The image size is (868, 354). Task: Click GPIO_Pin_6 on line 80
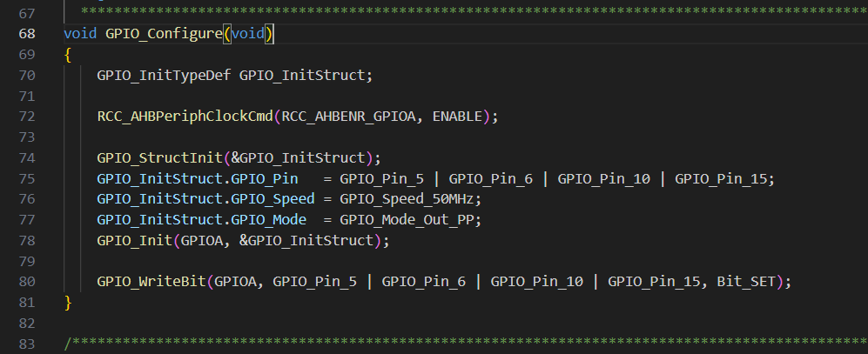pos(423,281)
